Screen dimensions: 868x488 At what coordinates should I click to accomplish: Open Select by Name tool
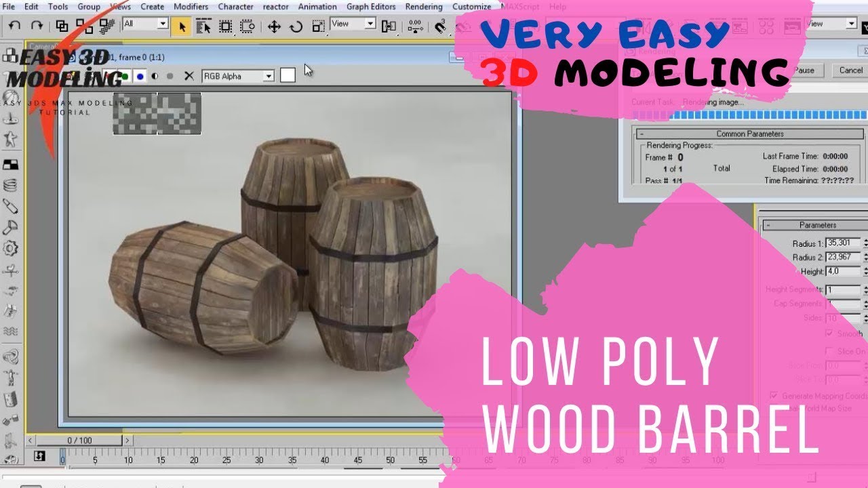203,26
